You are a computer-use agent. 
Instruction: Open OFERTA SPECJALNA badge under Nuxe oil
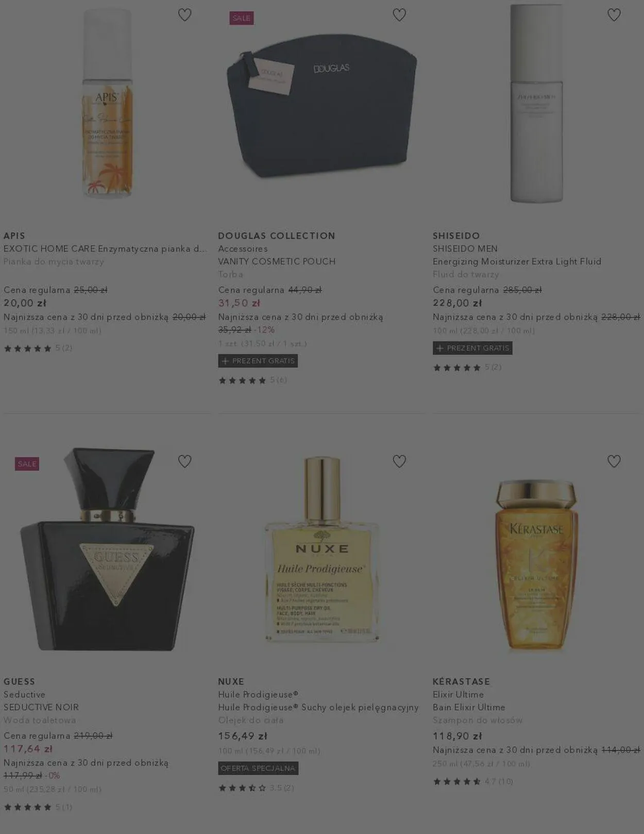point(258,768)
